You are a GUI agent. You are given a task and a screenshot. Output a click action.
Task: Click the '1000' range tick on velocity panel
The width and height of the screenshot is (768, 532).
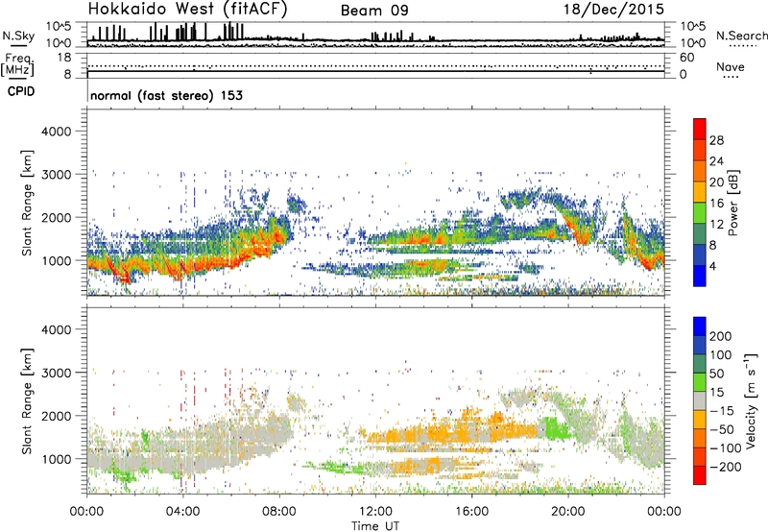click(56, 459)
